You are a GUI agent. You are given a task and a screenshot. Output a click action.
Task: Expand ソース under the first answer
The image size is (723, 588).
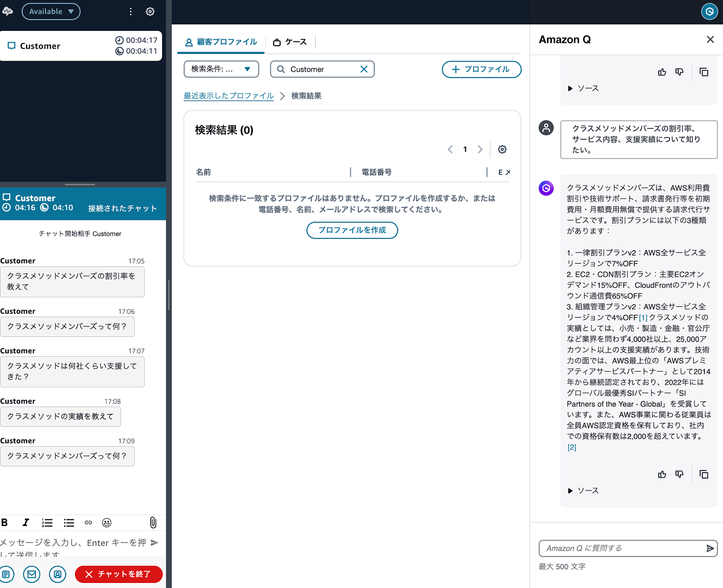coord(583,88)
